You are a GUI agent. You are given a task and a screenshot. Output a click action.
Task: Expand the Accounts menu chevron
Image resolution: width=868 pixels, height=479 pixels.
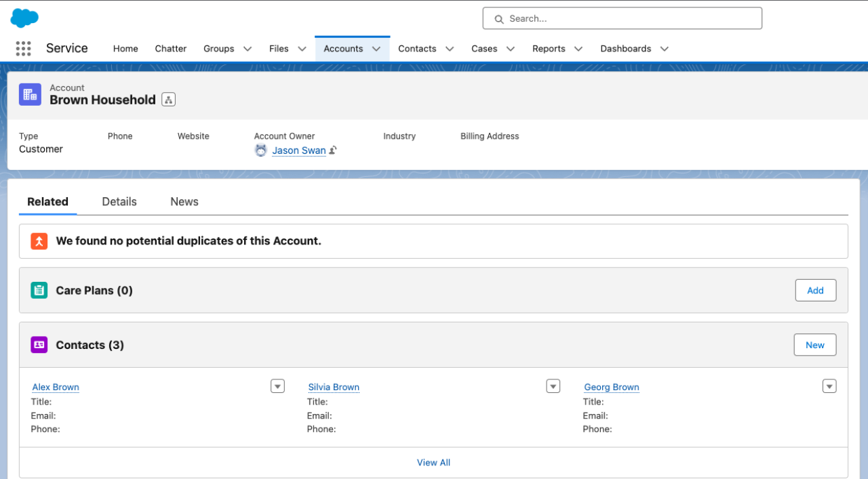click(x=376, y=49)
